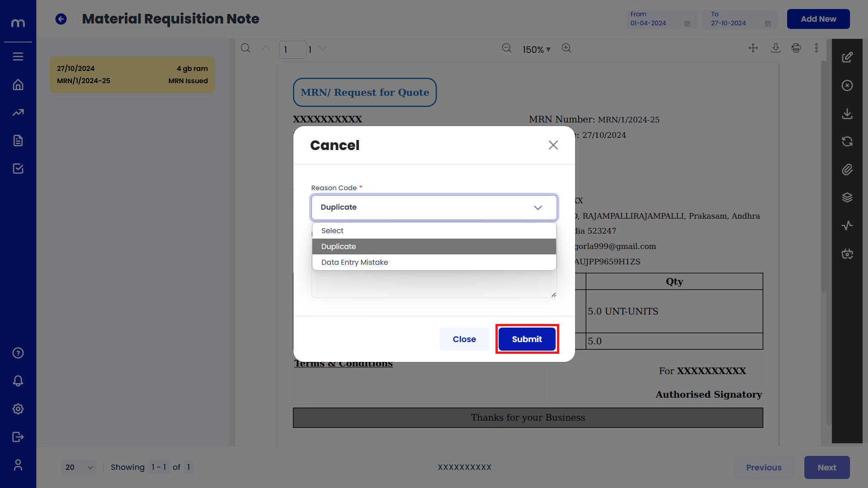Click the Close button in dialog

point(464,339)
